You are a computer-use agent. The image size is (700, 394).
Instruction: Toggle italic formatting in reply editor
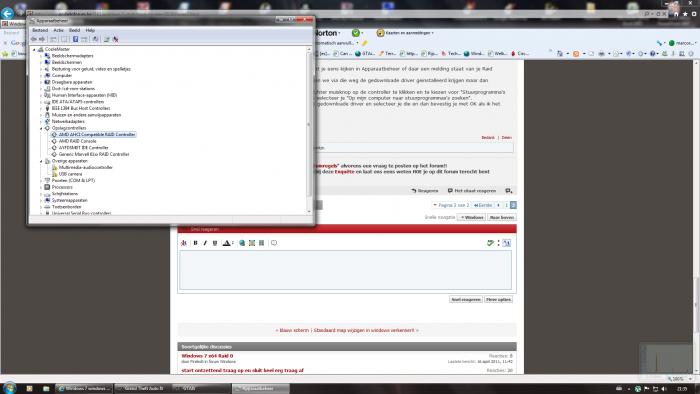205,243
